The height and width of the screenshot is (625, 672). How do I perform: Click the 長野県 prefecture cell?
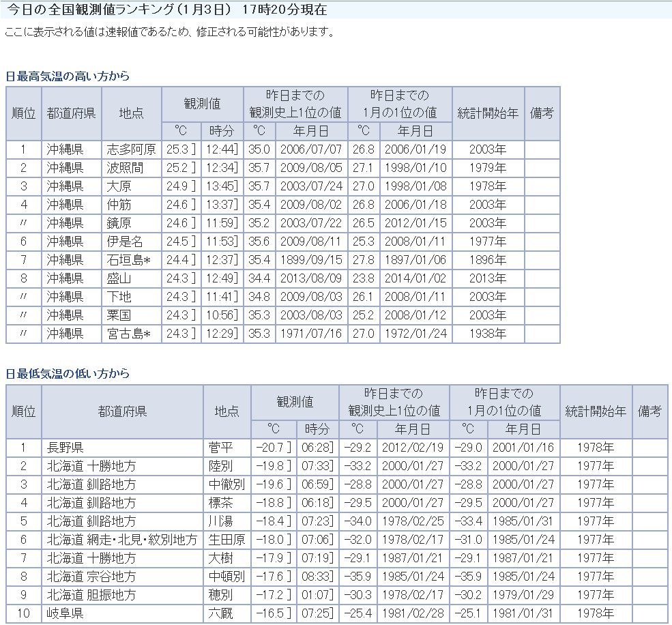(65, 448)
